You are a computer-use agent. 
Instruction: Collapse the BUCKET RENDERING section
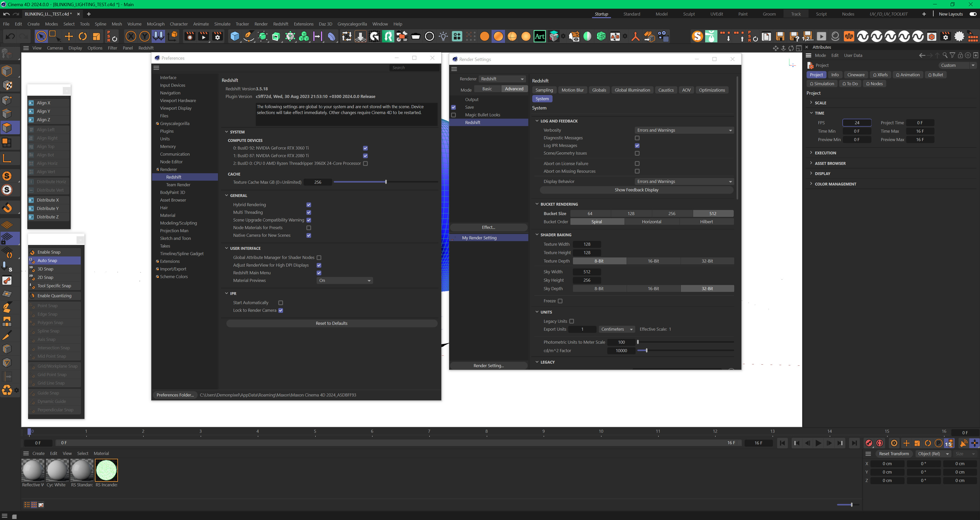[537, 204]
